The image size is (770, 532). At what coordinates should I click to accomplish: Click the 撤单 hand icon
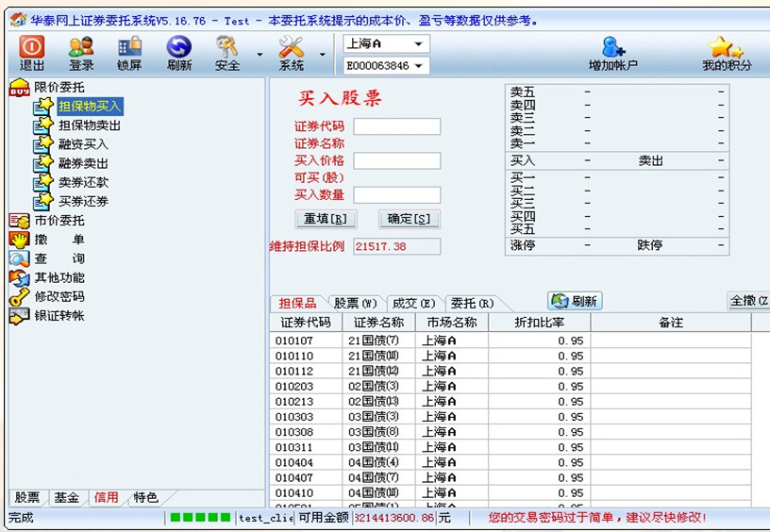[x=19, y=240]
